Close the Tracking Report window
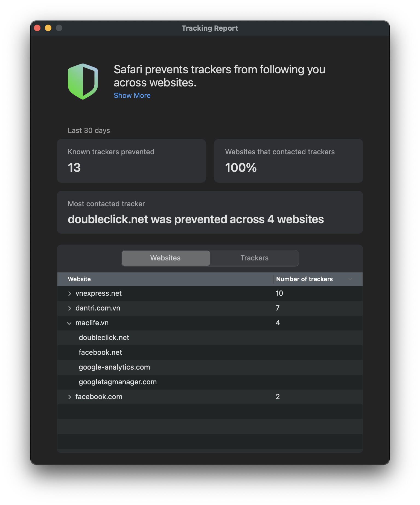This screenshot has height=505, width=420. click(x=37, y=28)
